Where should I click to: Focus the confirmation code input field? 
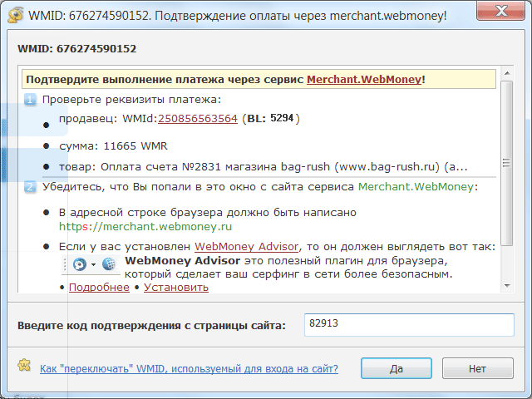click(409, 325)
